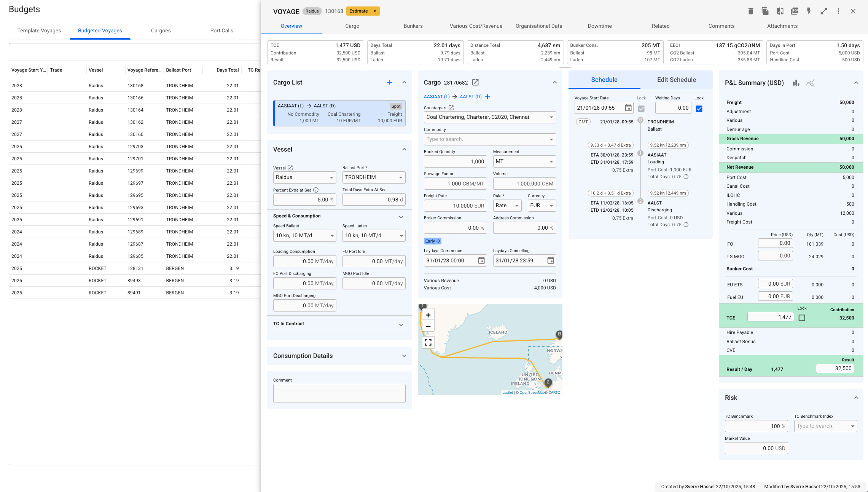Switch to the Bunkers tab
This screenshot has height=492, width=868.
pyautogui.click(x=413, y=26)
